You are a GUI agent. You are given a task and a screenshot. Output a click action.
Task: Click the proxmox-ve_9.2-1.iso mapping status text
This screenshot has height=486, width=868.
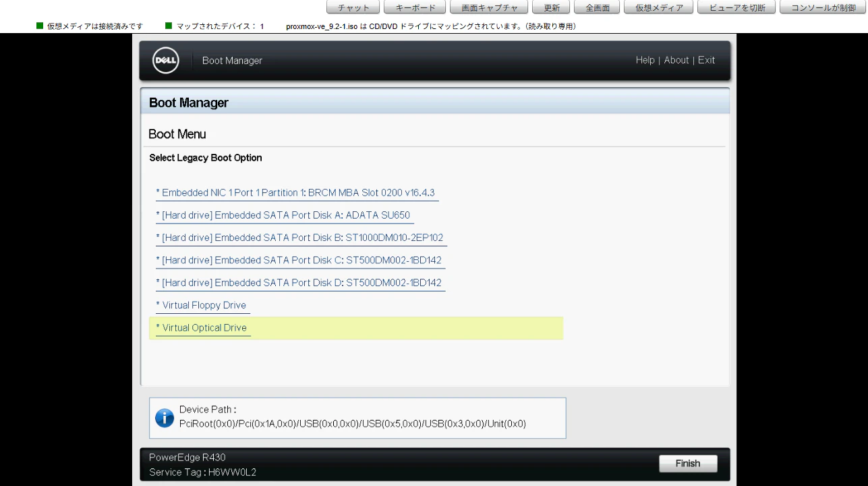tap(430, 26)
